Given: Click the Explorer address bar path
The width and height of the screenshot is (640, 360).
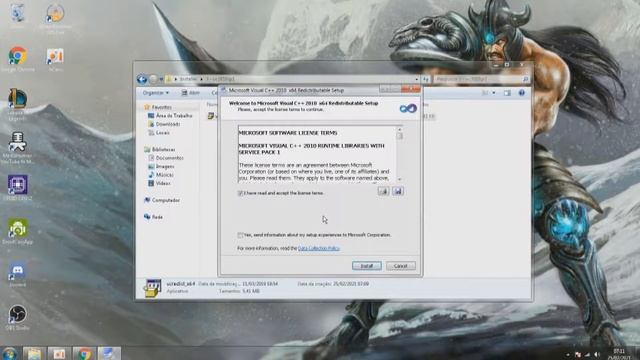Looking at the screenshot, I should pos(291,79).
